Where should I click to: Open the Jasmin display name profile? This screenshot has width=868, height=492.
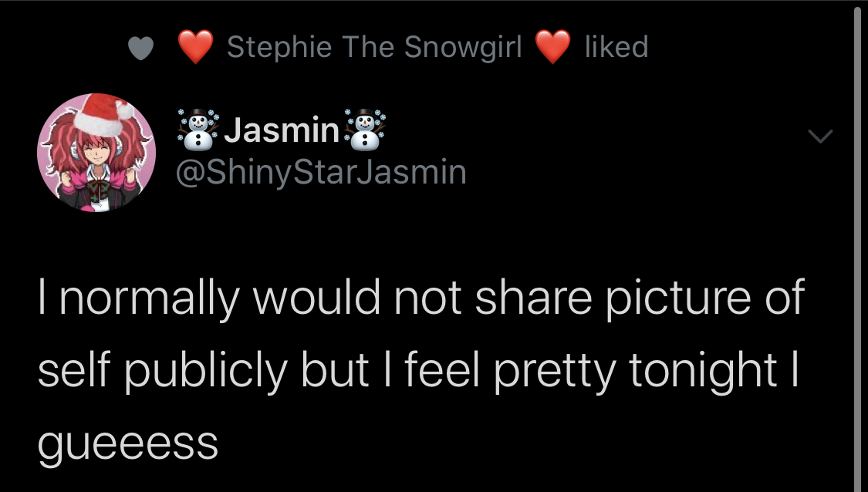point(281,133)
